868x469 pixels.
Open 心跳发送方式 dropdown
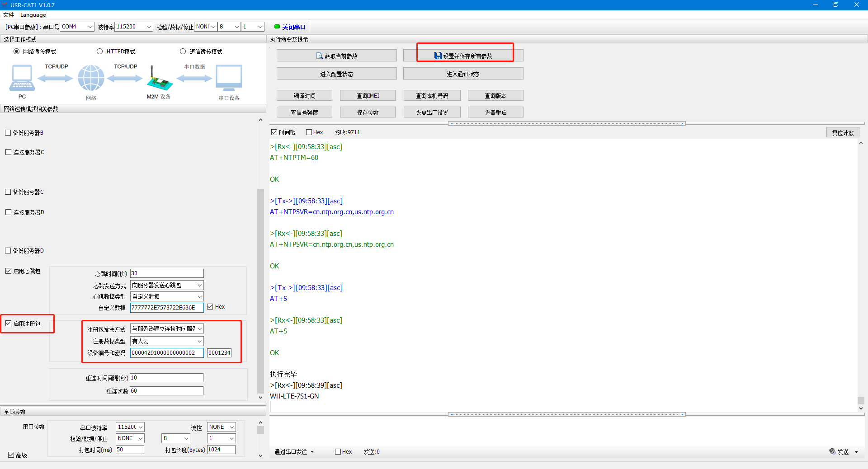point(167,285)
